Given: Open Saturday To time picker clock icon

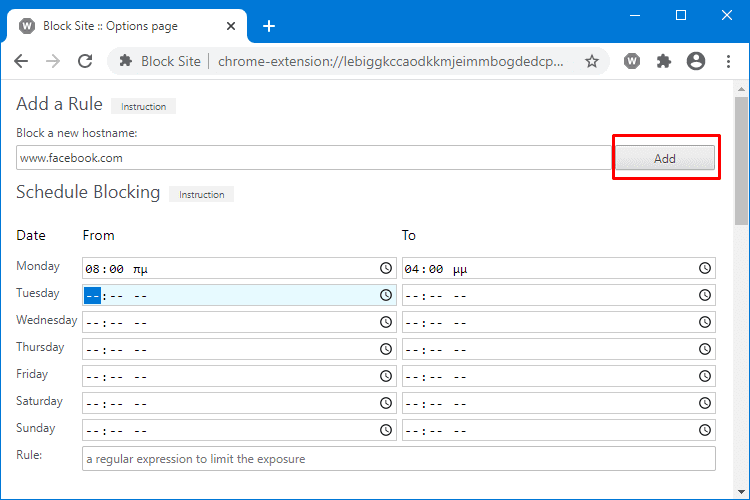Looking at the screenshot, I should pyautogui.click(x=705, y=403).
